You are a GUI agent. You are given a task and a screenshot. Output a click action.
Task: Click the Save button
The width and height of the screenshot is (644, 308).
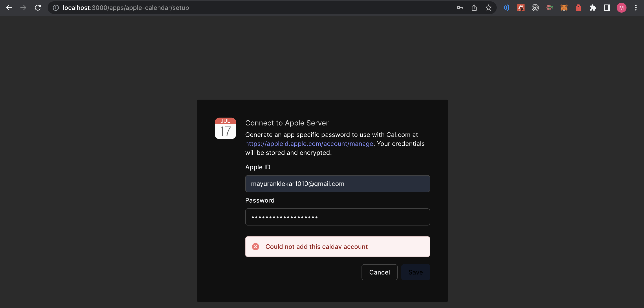pos(415,272)
